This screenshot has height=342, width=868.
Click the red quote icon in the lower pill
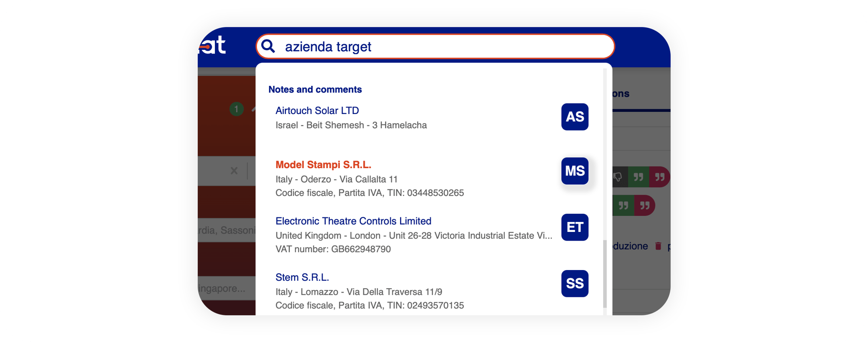point(645,205)
